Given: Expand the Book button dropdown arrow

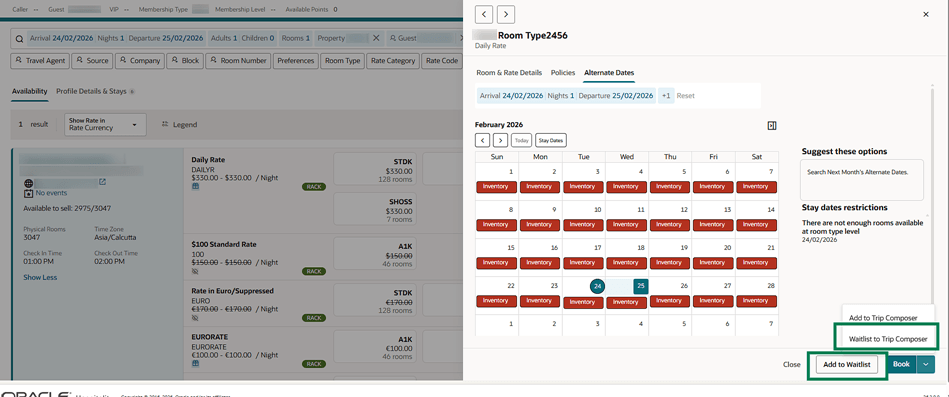Looking at the screenshot, I should point(926,364).
